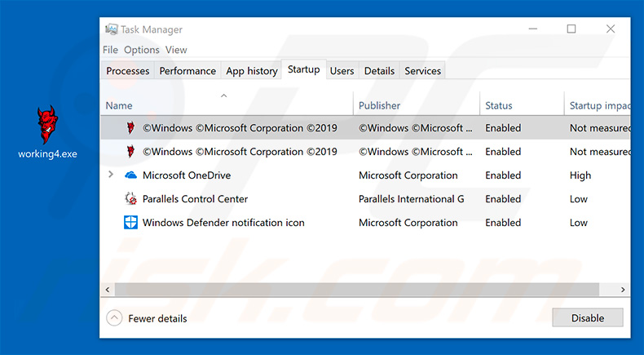This screenshot has height=355, width=644.
Task: Select the Microsoft OneDrive row name
Action: click(187, 175)
